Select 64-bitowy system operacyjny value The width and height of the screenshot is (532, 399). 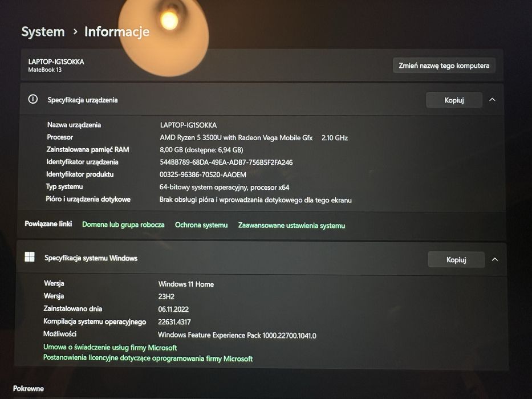point(224,188)
